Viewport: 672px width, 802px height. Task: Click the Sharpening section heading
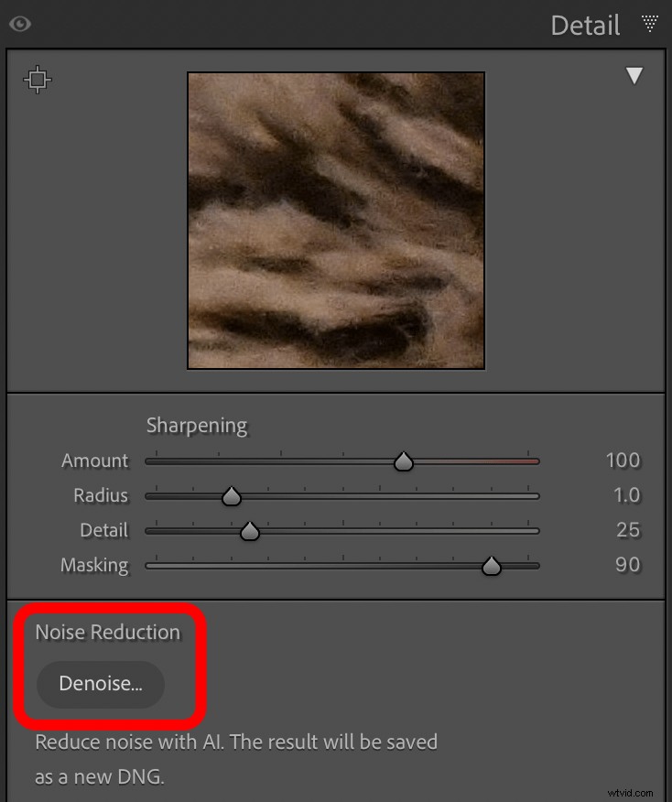(x=197, y=426)
